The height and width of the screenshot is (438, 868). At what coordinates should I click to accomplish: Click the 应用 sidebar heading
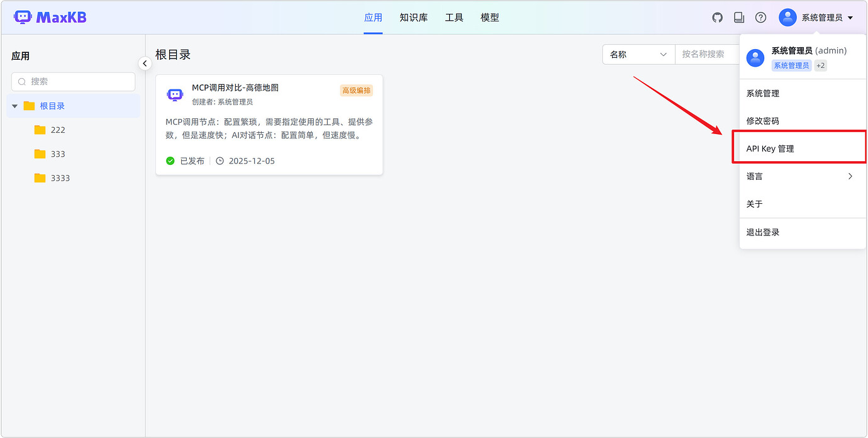[20, 56]
